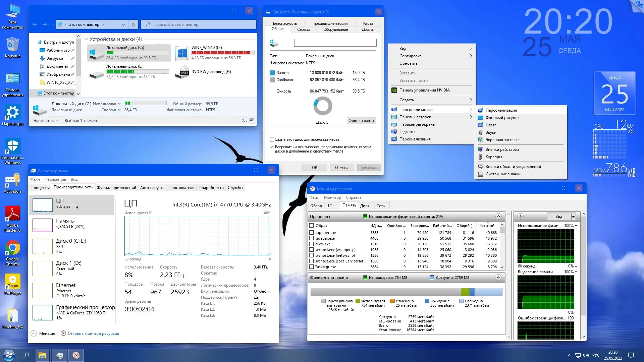Check the explorer.exe process checkbox
The image size is (644, 362).
click(312, 233)
